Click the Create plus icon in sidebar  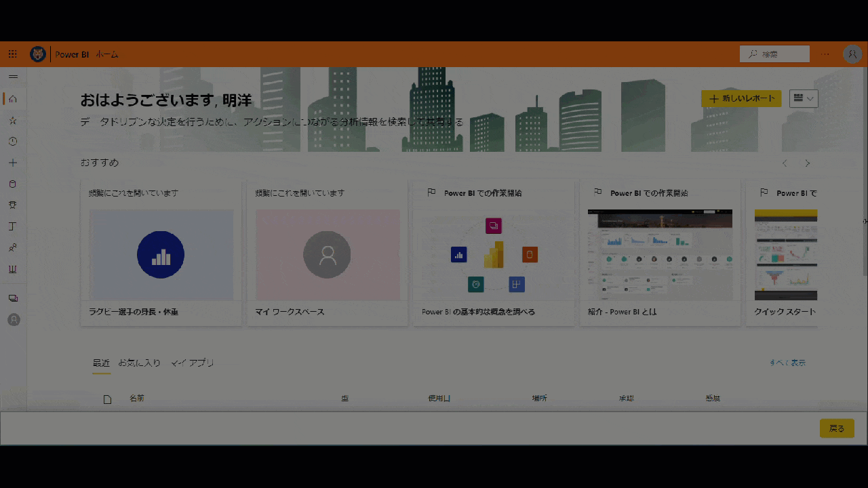pos(13,163)
